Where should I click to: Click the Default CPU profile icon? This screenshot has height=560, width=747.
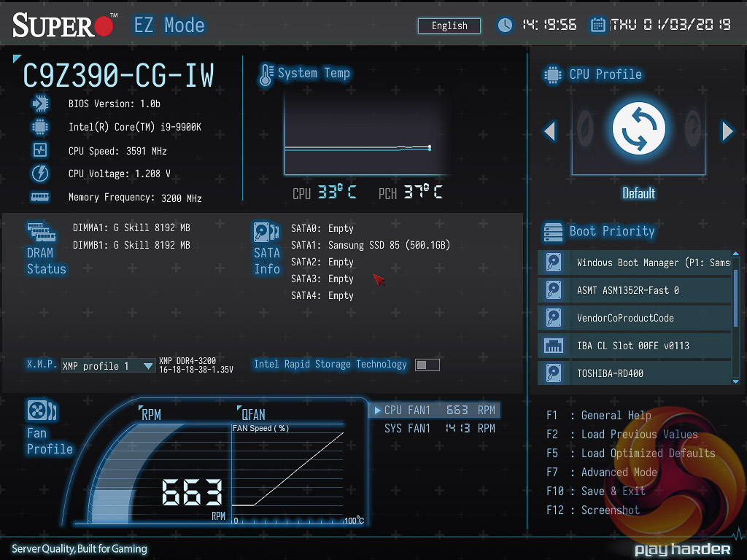tap(638, 128)
